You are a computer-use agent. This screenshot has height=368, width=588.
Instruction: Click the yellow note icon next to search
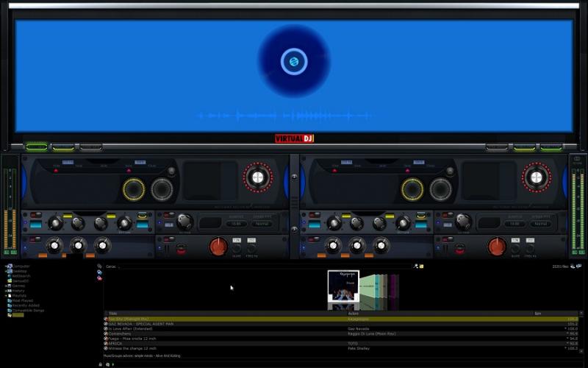tap(421, 266)
